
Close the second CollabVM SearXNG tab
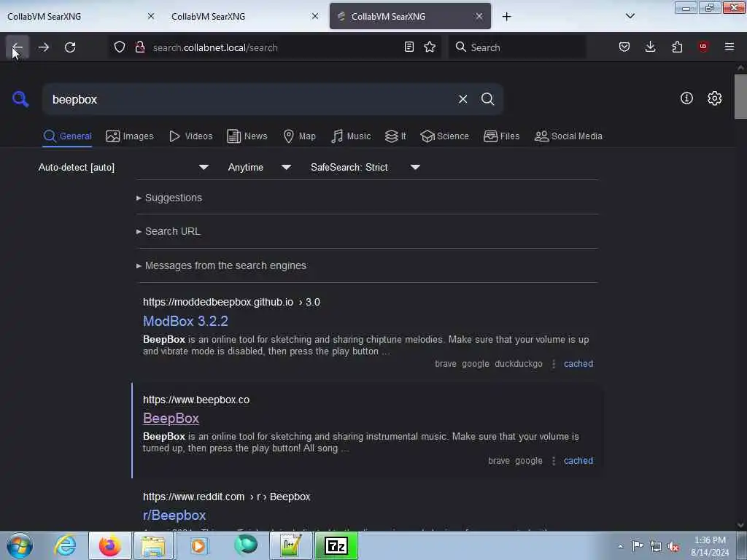point(315,16)
